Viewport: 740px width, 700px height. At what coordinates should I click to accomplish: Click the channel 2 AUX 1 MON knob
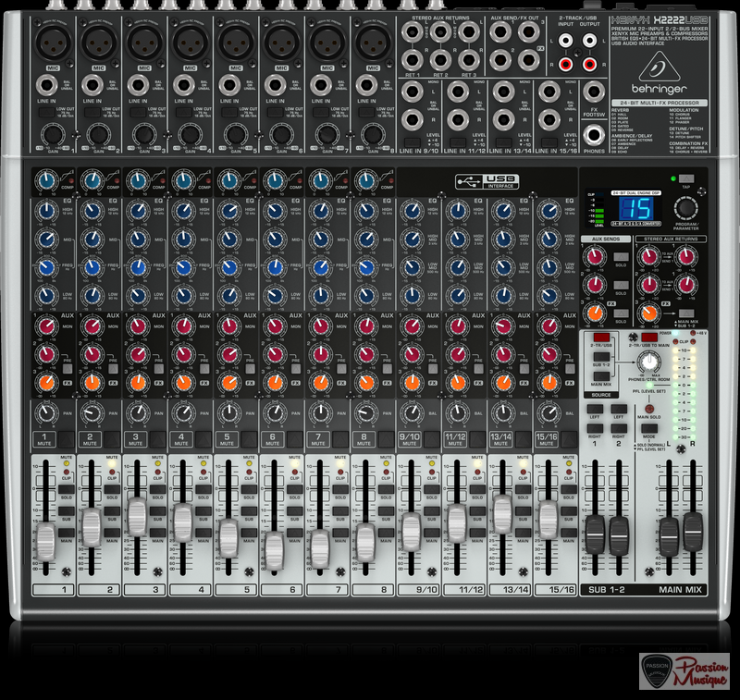coord(92,325)
